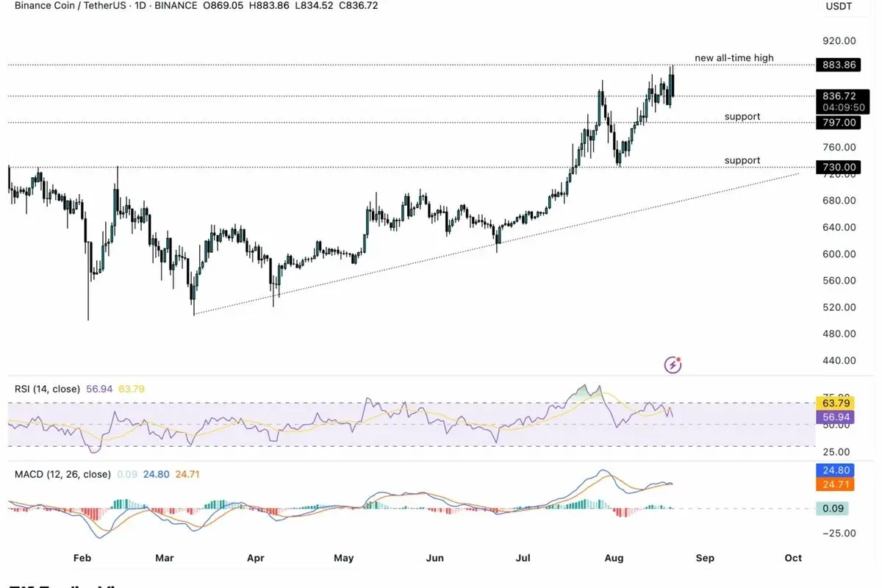The height and width of the screenshot is (588, 882).
Task: Click the Sep label on time axis
Action: (705, 559)
